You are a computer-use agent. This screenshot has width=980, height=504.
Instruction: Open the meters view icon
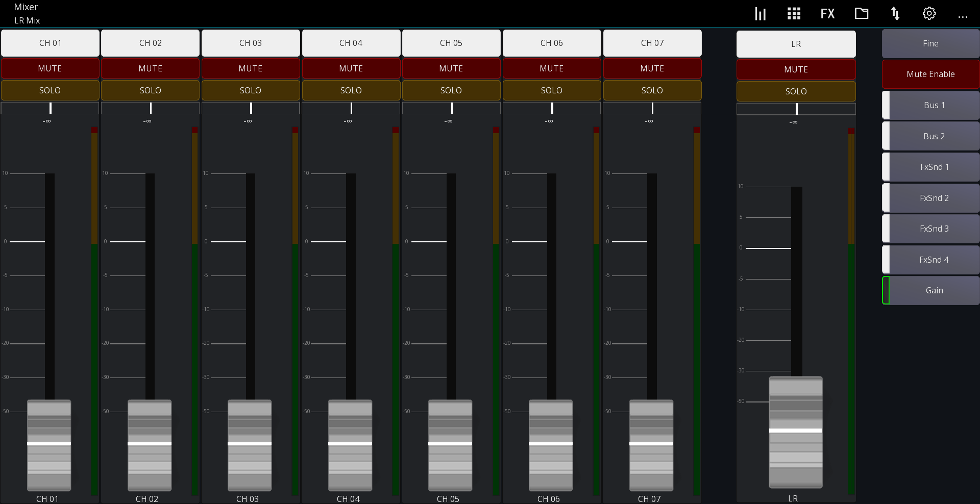[760, 13]
